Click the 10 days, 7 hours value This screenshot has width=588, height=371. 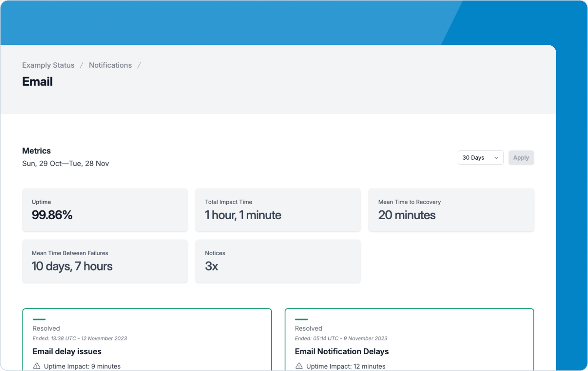click(x=72, y=267)
